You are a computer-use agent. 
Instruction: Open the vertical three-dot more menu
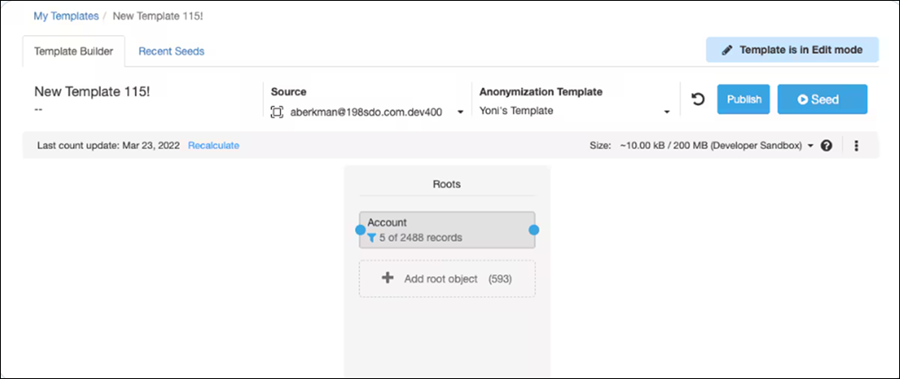coord(856,146)
